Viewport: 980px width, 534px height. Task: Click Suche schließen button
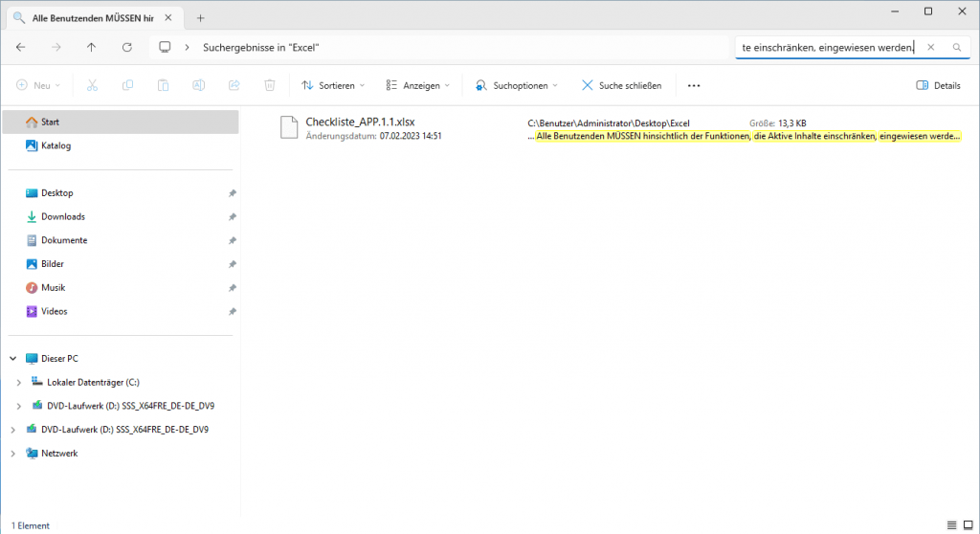[x=621, y=85]
